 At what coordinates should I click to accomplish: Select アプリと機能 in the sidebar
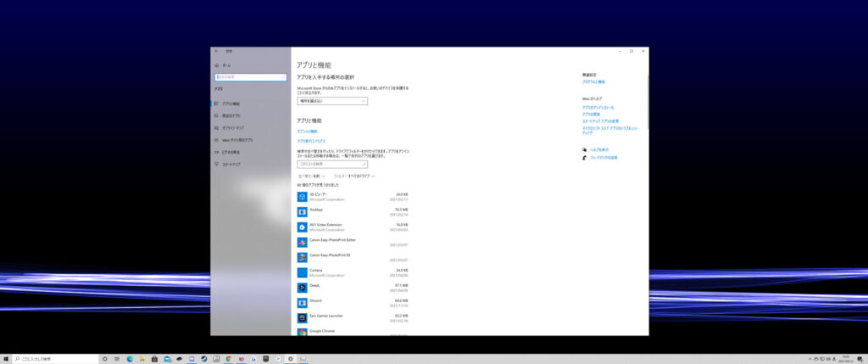(x=250, y=104)
